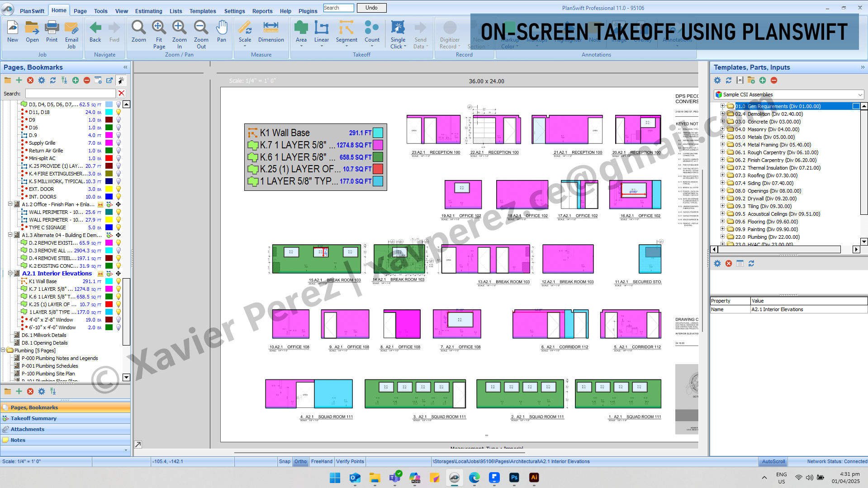The width and height of the screenshot is (868, 488).
Task: Click yellow color swatch for EXT. DOOR
Action: coord(109,189)
